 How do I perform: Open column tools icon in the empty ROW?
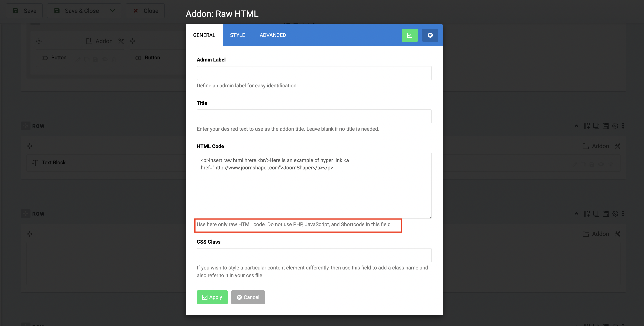[x=618, y=234]
